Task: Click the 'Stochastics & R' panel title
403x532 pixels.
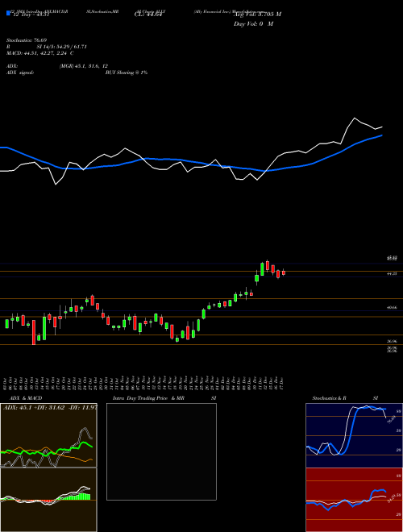Action: 329,398
